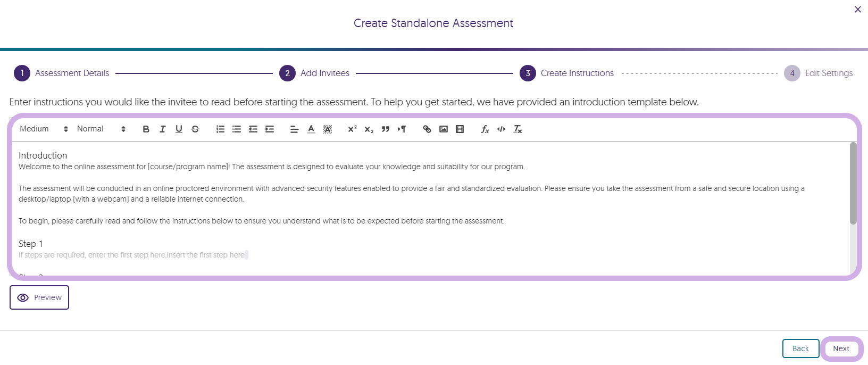
Task: Insert a hyperlink in the editor
Action: 427,129
